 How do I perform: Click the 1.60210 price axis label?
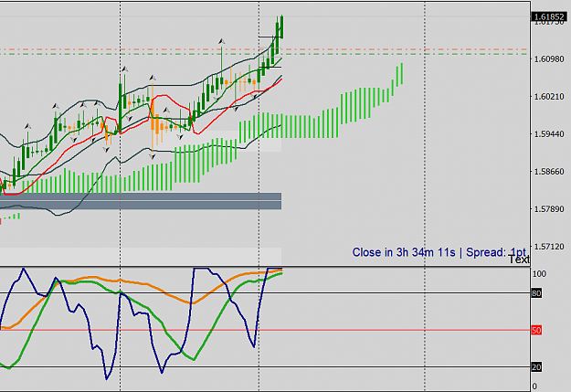point(549,97)
